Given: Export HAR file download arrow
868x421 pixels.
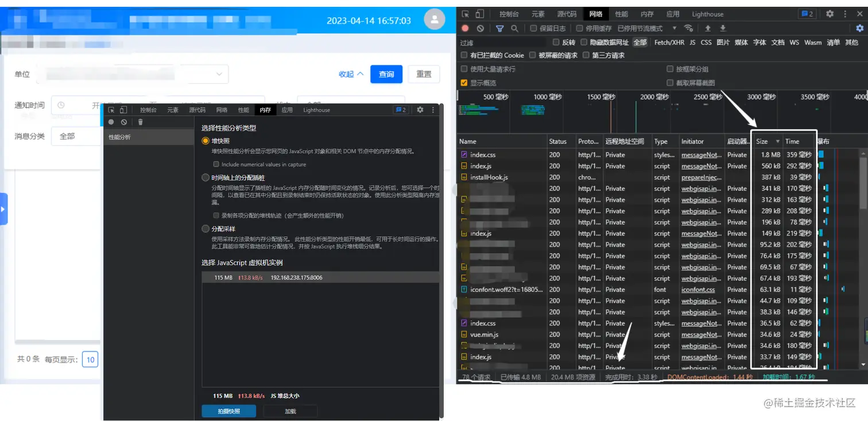Looking at the screenshot, I should click(x=723, y=28).
